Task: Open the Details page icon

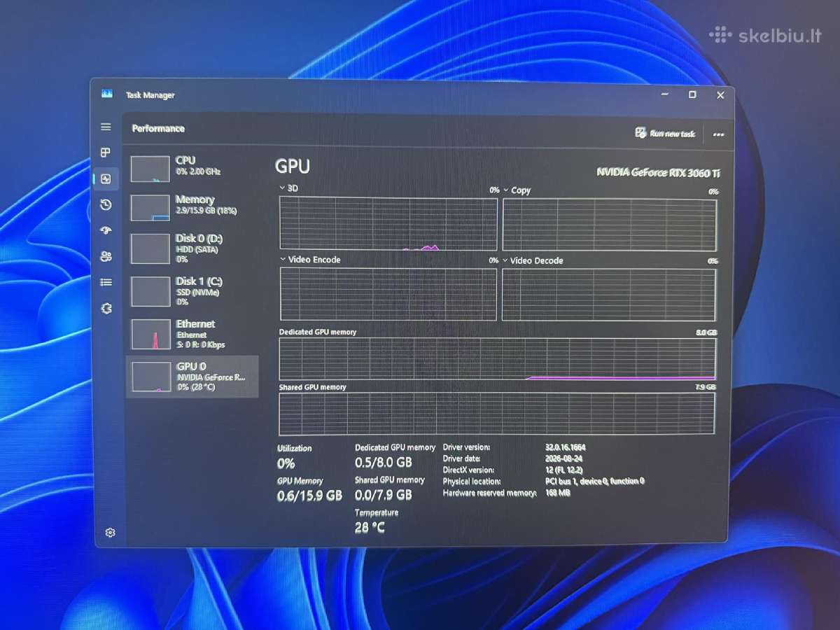Action: pyautogui.click(x=106, y=282)
